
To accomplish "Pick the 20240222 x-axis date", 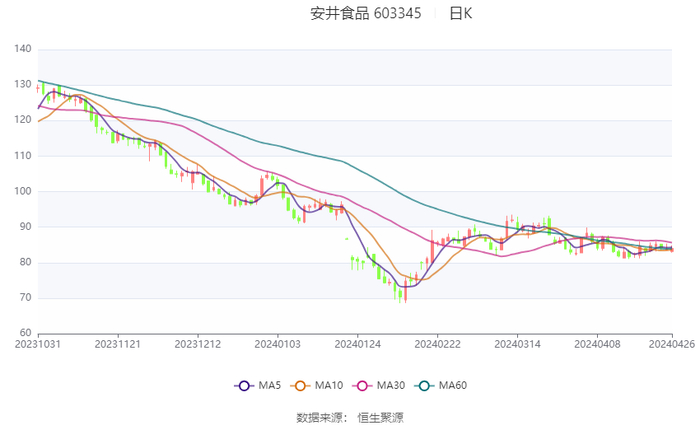I will click(437, 345).
